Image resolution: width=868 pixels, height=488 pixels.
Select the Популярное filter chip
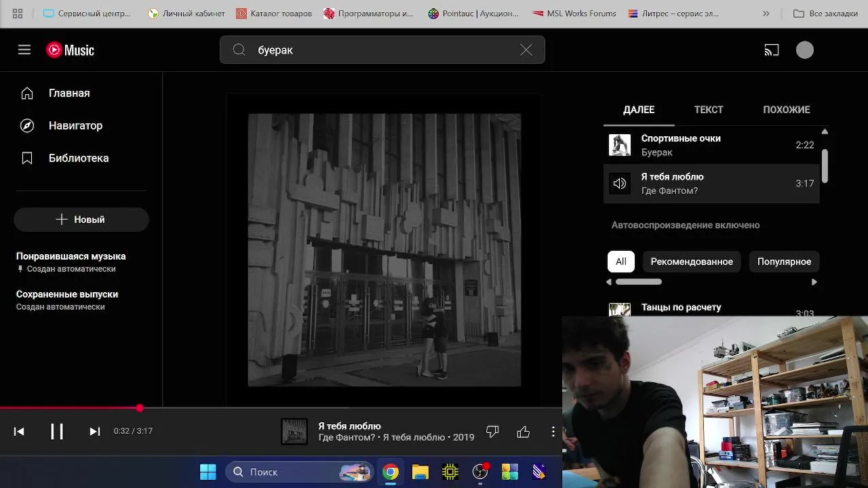(x=784, y=262)
